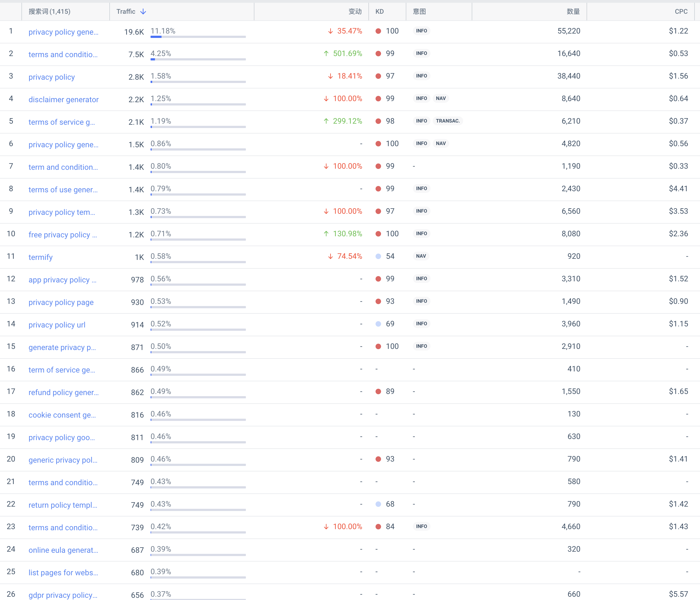
Task: Click the INFO badge in row 1
Action: [421, 31]
